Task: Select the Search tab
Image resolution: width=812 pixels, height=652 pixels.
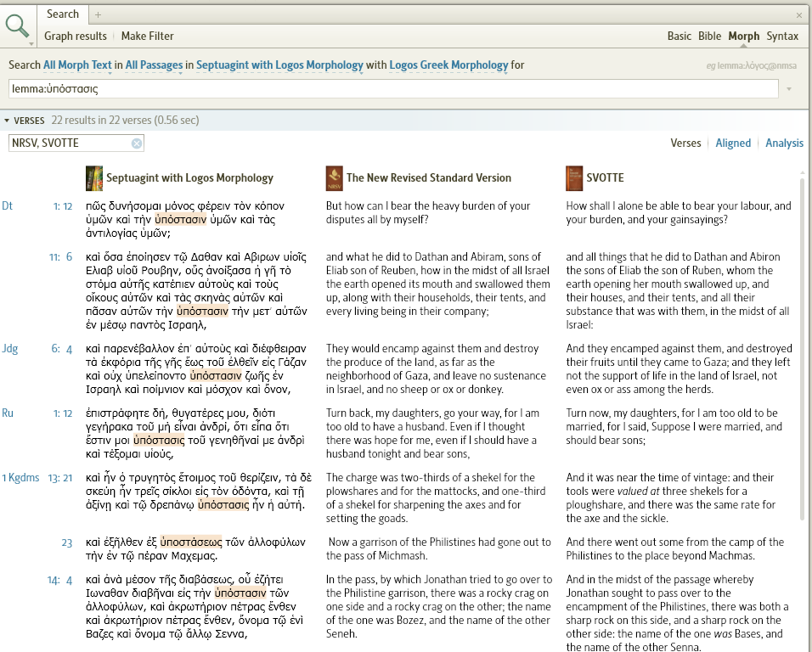Action: 63,14
